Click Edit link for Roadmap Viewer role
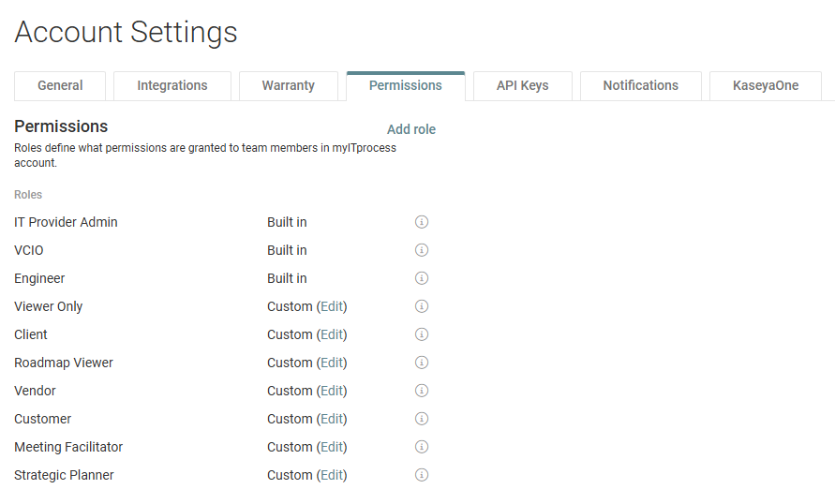 click(332, 363)
